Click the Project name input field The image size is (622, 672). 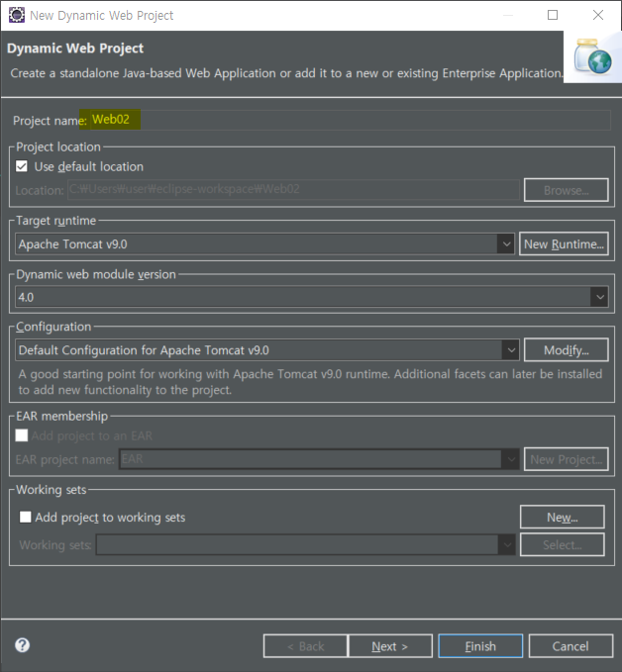point(350,120)
